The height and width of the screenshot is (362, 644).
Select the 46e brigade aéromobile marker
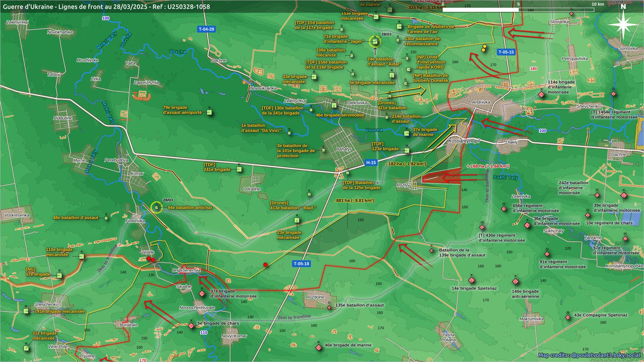click(x=334, y=105)
